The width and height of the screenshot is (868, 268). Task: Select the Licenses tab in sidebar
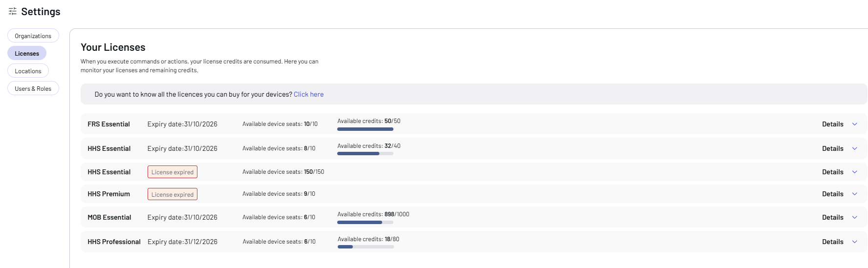[x=27, y=53]
